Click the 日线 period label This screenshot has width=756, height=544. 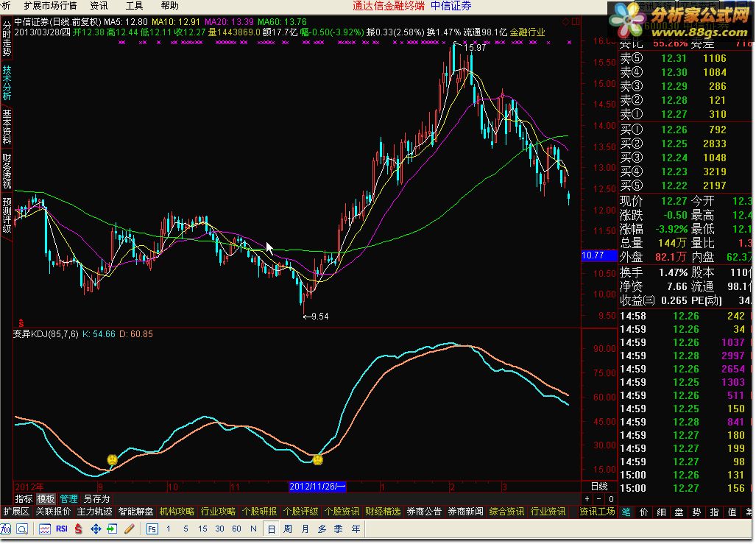click(x=599, y=487)
